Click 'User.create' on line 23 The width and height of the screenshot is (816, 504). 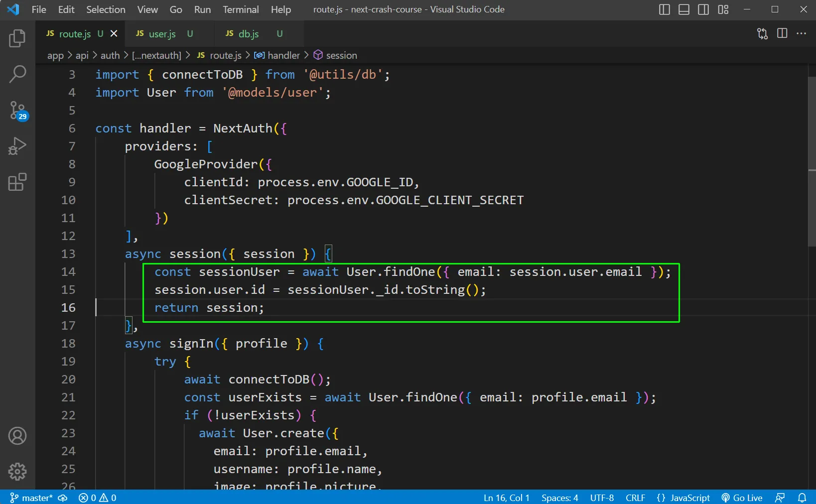click(x=283, y=433)
